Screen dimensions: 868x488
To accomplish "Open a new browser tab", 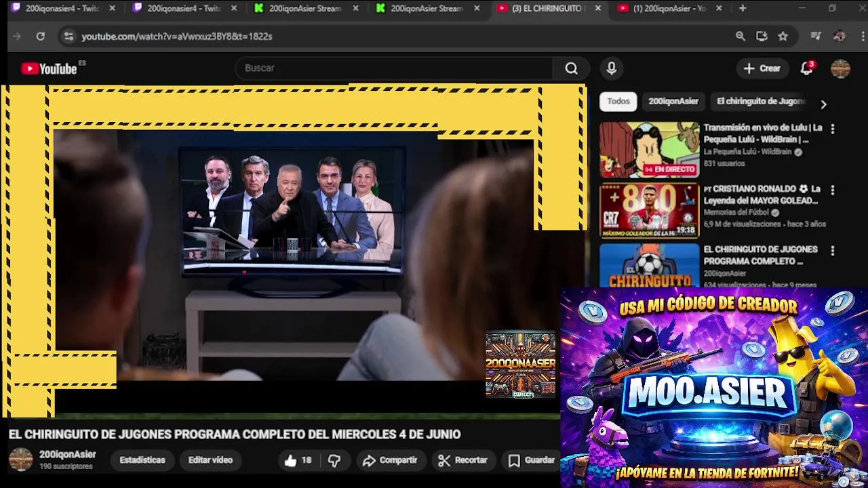I will (x=743, y=8).
